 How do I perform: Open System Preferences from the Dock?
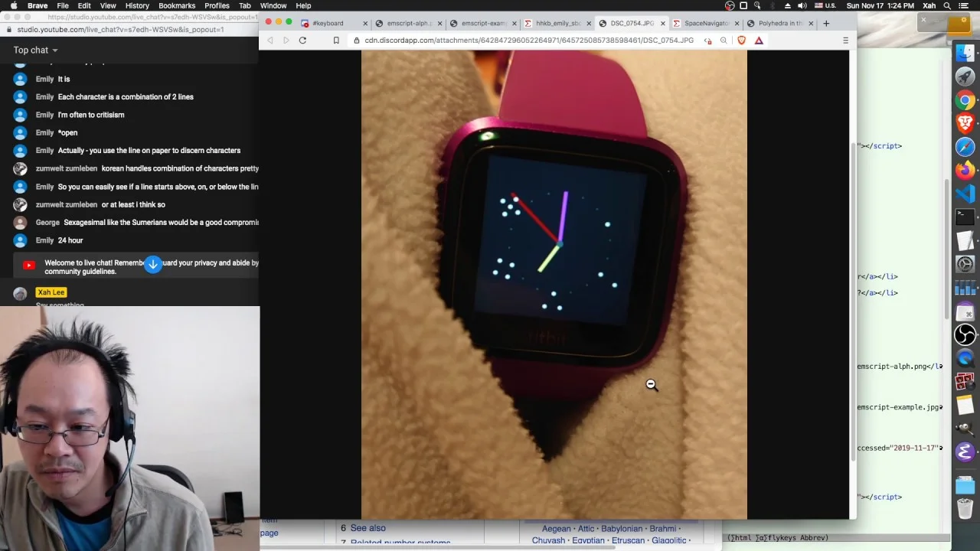[965, 264]
